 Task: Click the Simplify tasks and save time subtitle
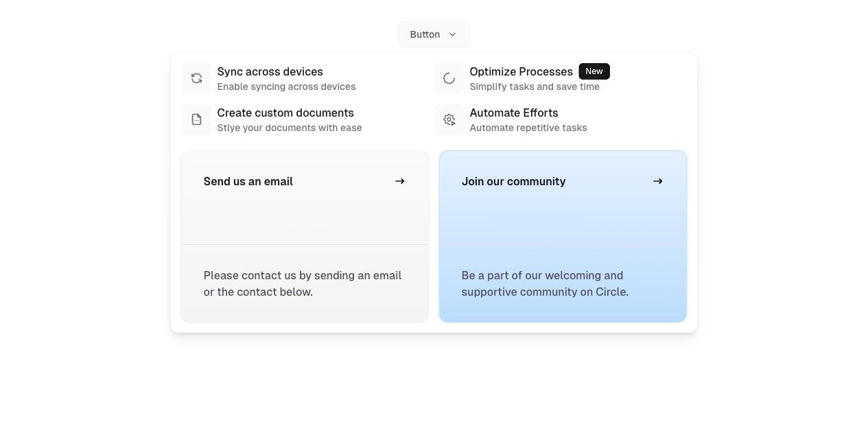click(x=535, y=86)
